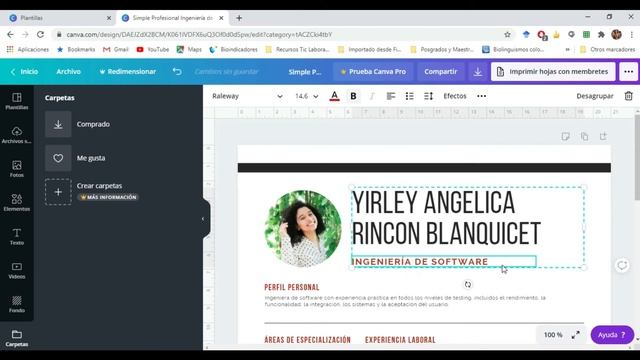The height and width of the screenshot is (360, 640).
Task: Duplicate the page icon
Action: click(x=584, y=136)
